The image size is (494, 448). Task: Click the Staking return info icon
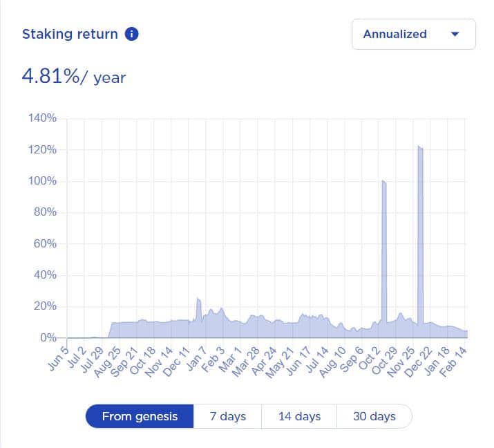(131, 34)
